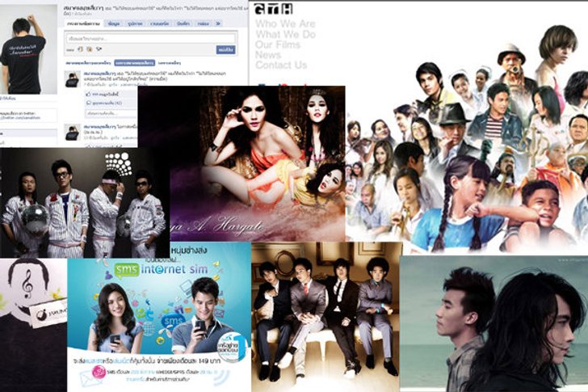Open comments via speech bubble on first post
The width and height of the screenshot is (588, 392).
click(89, 103)
